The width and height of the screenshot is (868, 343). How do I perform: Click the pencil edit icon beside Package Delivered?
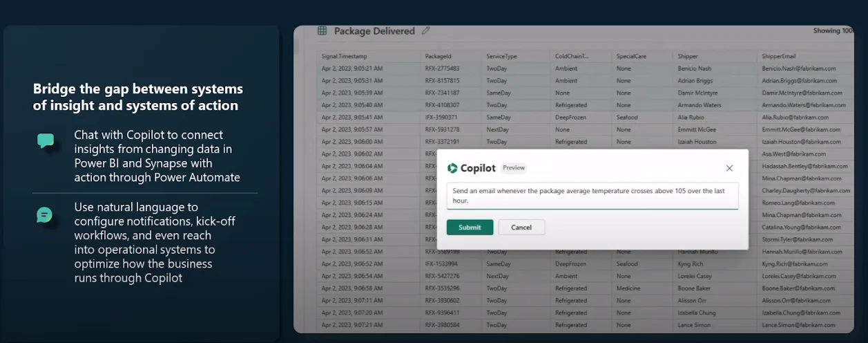[x=426, y=30]
